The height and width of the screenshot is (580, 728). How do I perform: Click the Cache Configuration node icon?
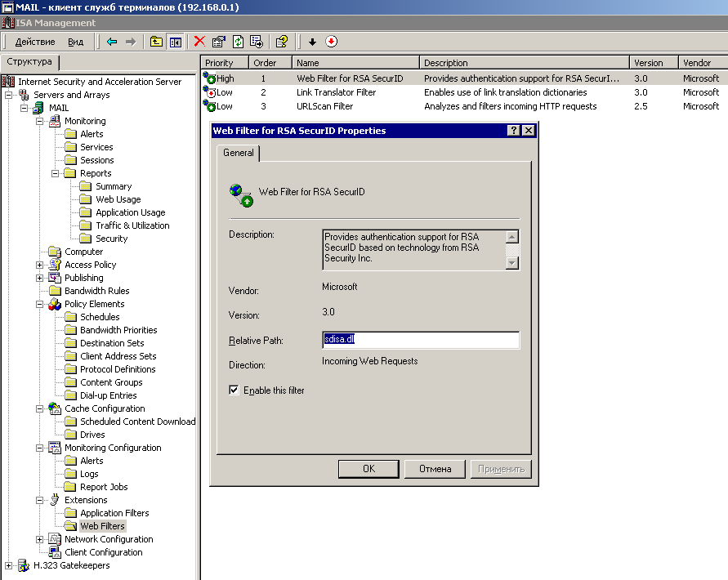(55, 408)
